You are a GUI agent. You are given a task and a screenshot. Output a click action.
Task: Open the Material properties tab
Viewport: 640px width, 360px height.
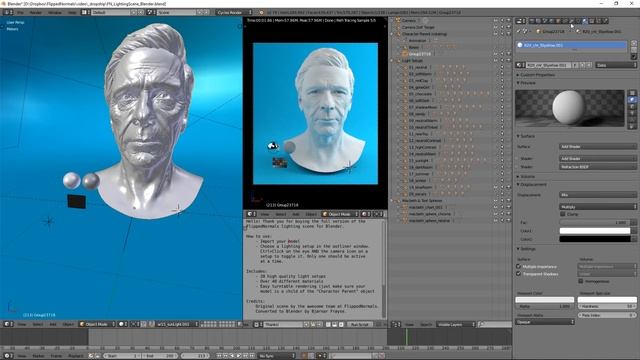tap(585, 21)
